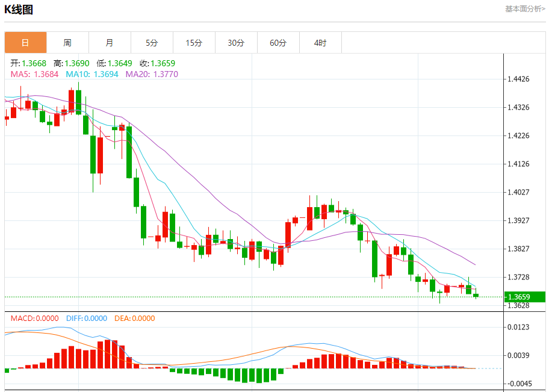This screenshot has height=392, width=549.
Task: Open the 4时 chart tab
Action: [x=320, y=43]
